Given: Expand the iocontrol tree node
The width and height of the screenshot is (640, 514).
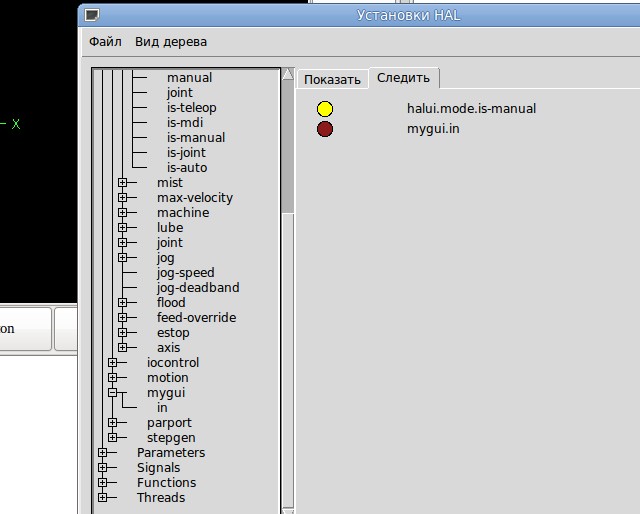Looking at the screenshot, I should pyautogui.click(x=113, y=363).
